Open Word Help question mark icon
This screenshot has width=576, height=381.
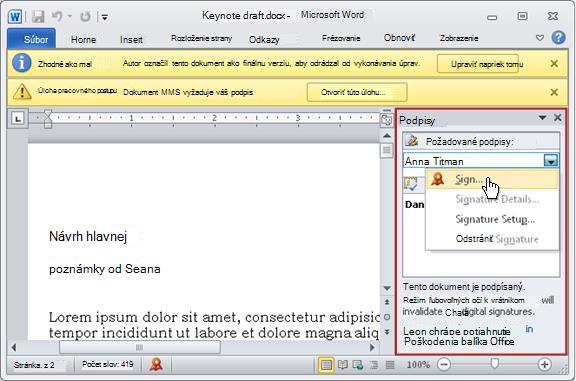click(558, 37)
